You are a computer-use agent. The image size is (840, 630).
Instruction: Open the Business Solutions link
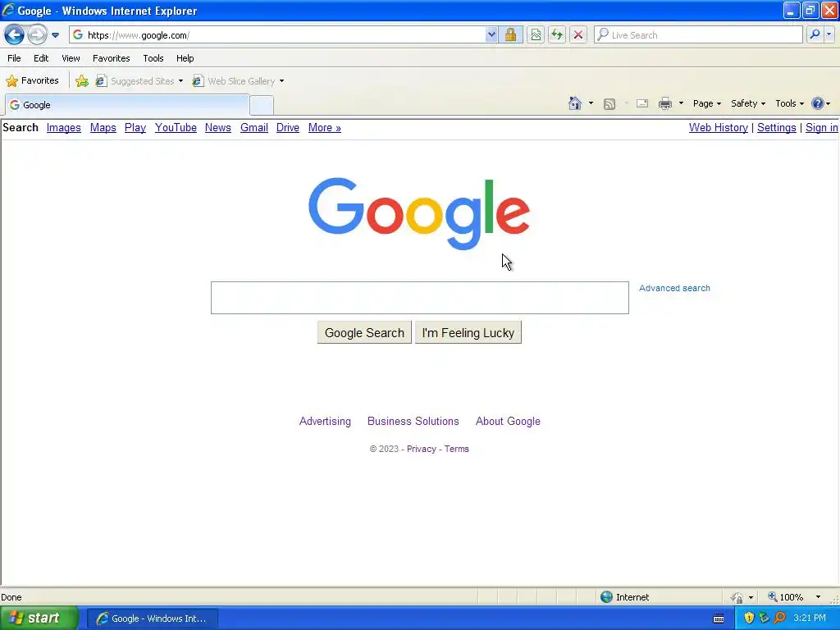413,421
